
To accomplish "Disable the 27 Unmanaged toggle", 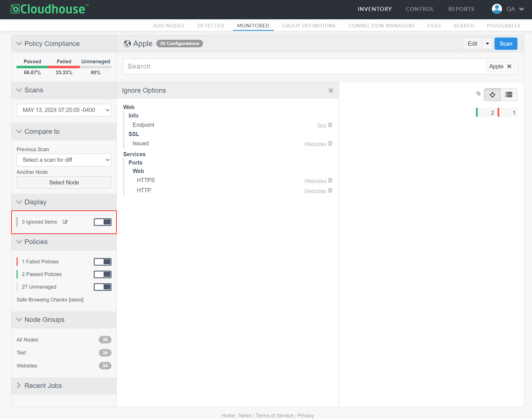I will pyautogui.click(x=102, y=287).
